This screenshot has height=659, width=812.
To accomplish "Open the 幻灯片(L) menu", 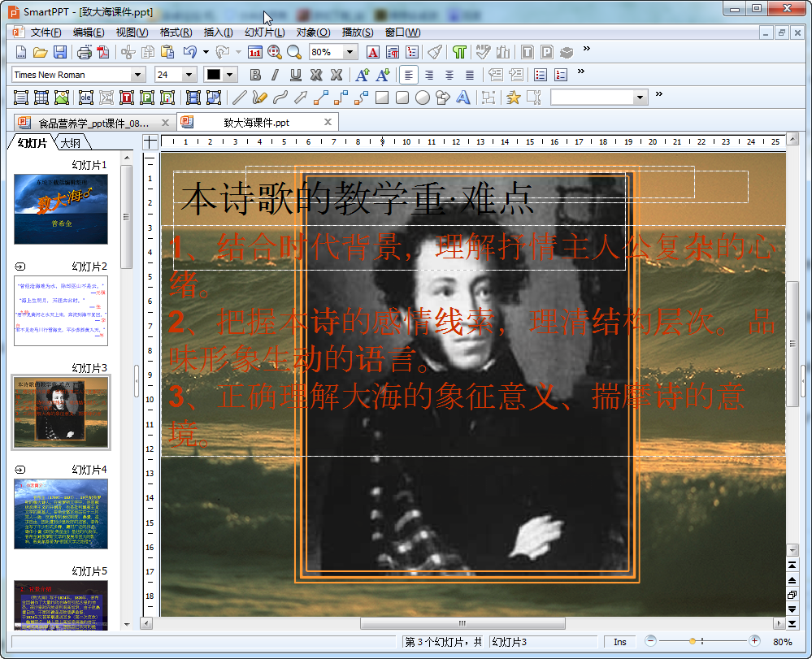I will pyautogui.click(x=265, y=32).
